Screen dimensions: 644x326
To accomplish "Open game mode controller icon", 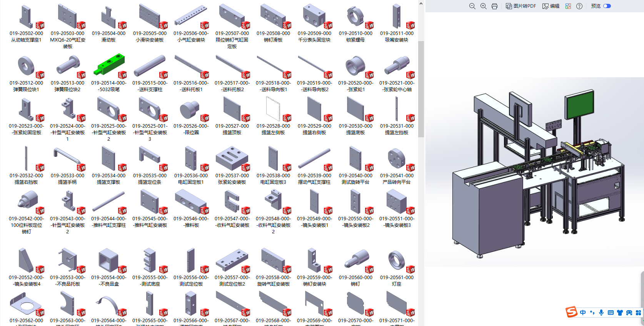I will pos(629,313).
